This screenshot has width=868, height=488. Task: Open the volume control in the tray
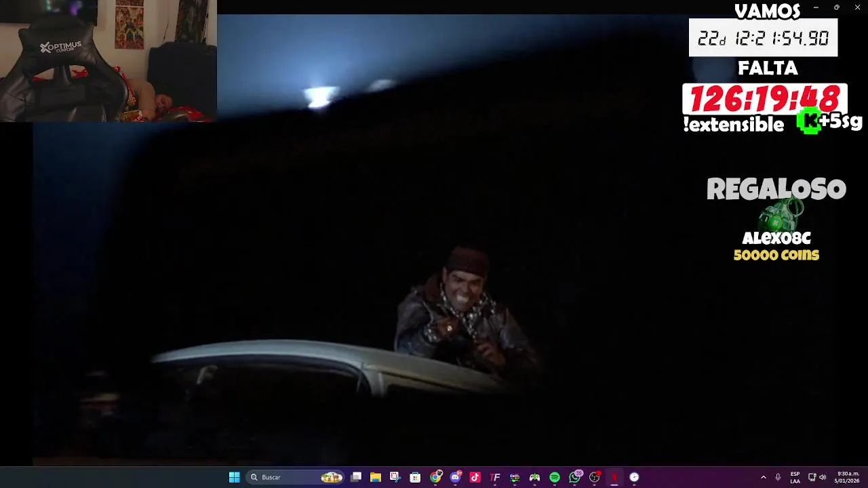click(x=823, y=477)
